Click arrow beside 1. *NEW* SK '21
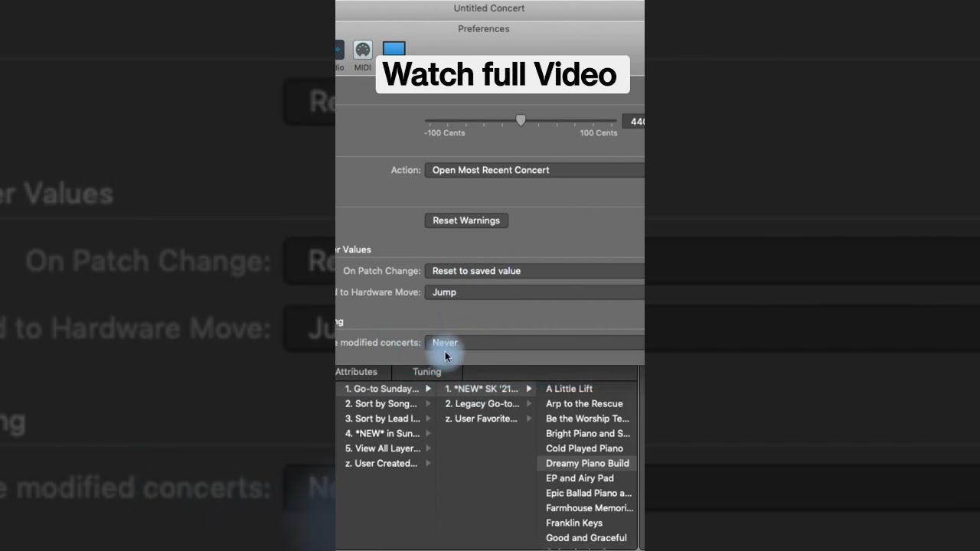 click(x=528, y=389)
